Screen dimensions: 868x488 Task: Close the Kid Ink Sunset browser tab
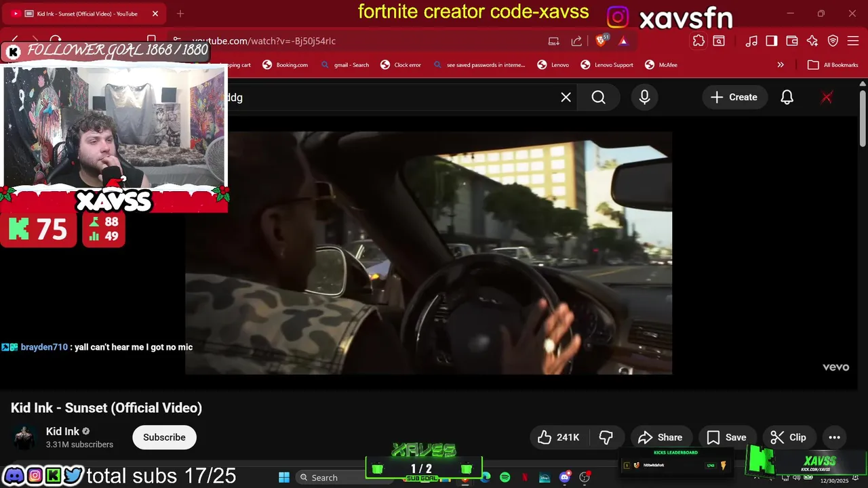pyautogui.click(x=155, y=14)
